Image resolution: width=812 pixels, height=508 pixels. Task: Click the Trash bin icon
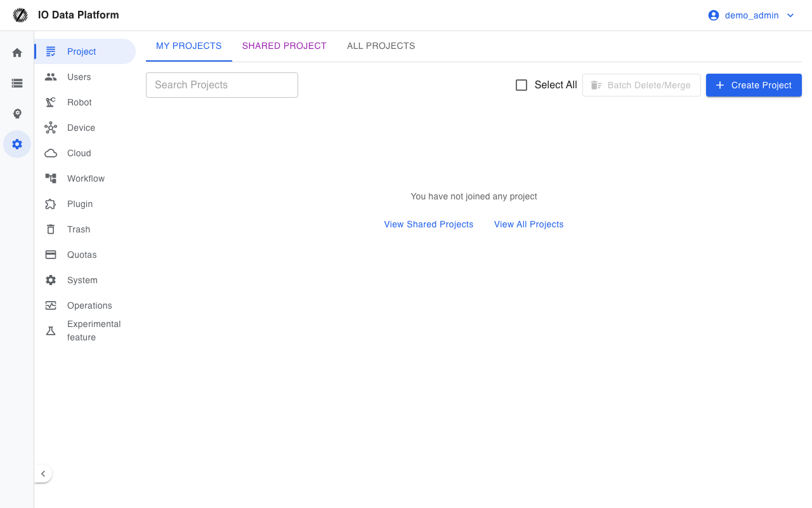point(51,229)
